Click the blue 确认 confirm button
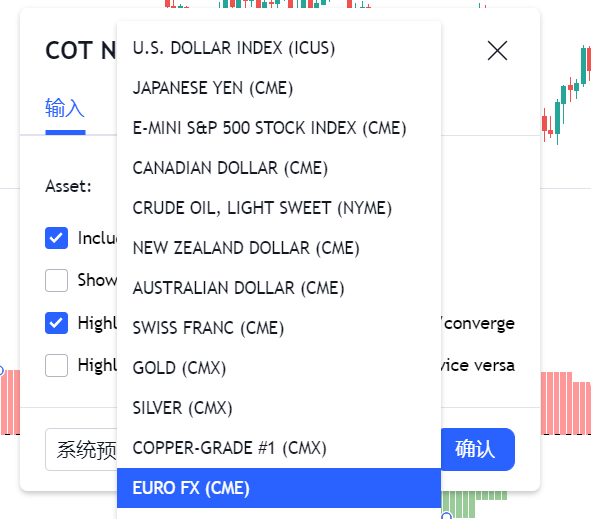Viewport: 591px width, 519px height. tap(477, 449)
